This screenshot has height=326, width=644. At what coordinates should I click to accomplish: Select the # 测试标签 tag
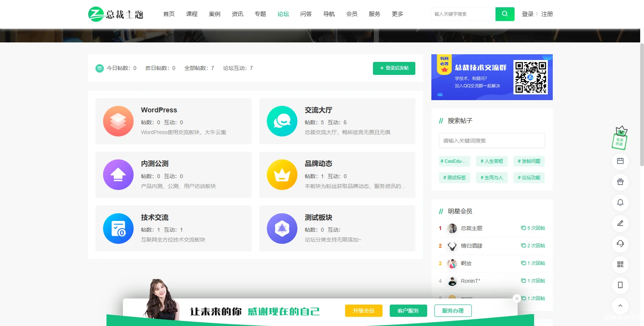[x=454, y=178]
